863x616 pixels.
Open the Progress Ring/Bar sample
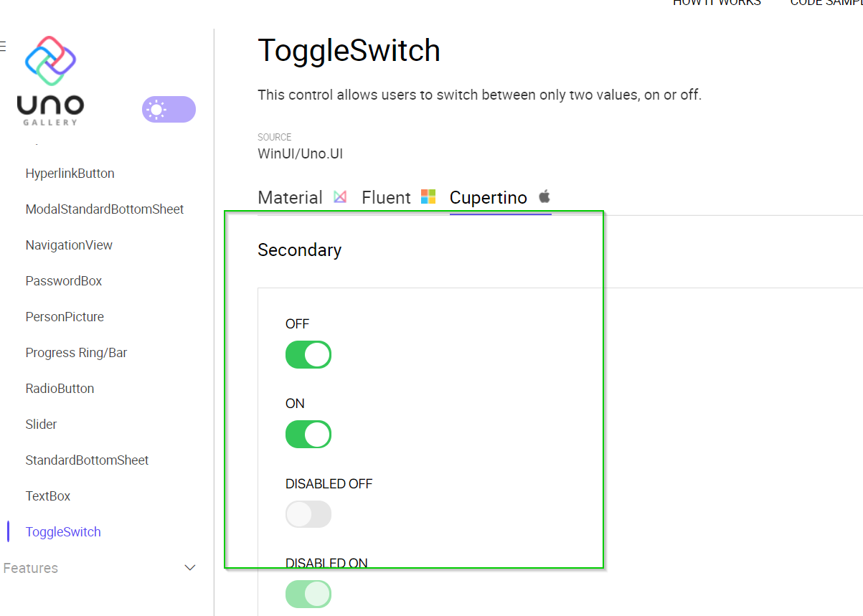point(76,352)
